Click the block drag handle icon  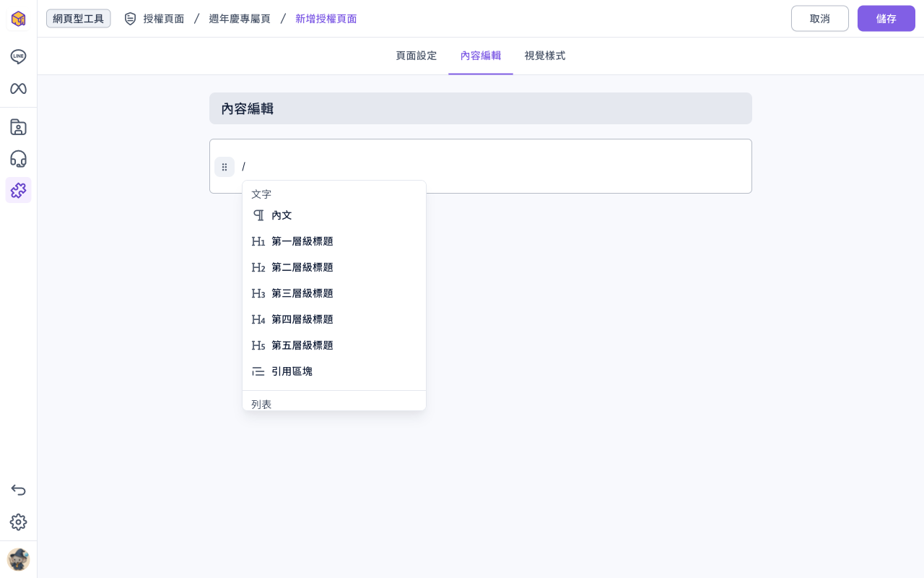point(225,167)
